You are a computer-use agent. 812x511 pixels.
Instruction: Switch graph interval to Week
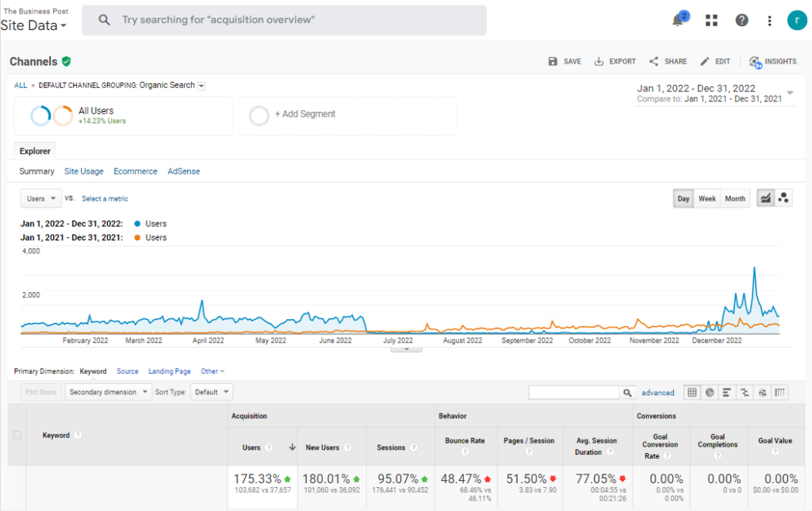(707, 198)
